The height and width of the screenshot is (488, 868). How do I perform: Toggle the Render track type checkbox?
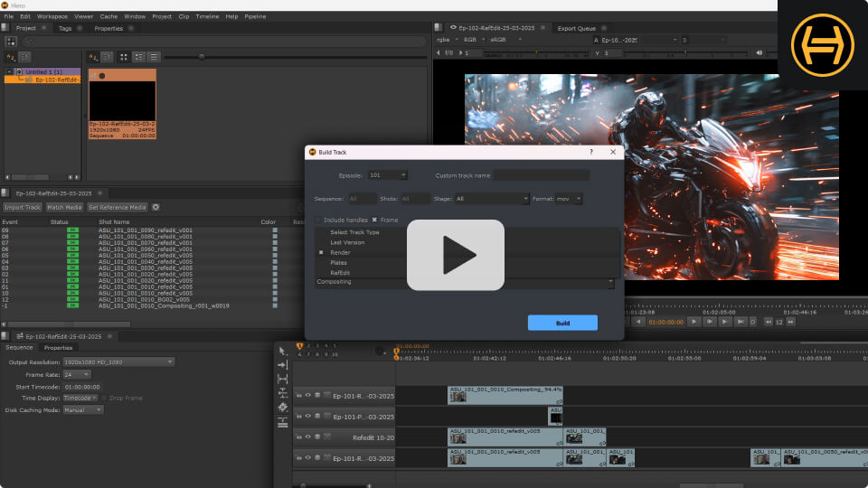pyautogui.click(x=321, y=252)
